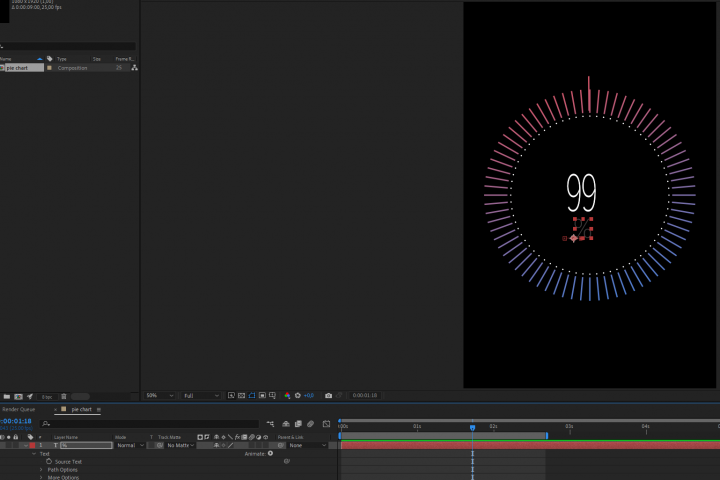Image resolution: width=720 pixels, height=480 pixels.
Task: Click the new composition icon
Action: click(x=18, y=396)
